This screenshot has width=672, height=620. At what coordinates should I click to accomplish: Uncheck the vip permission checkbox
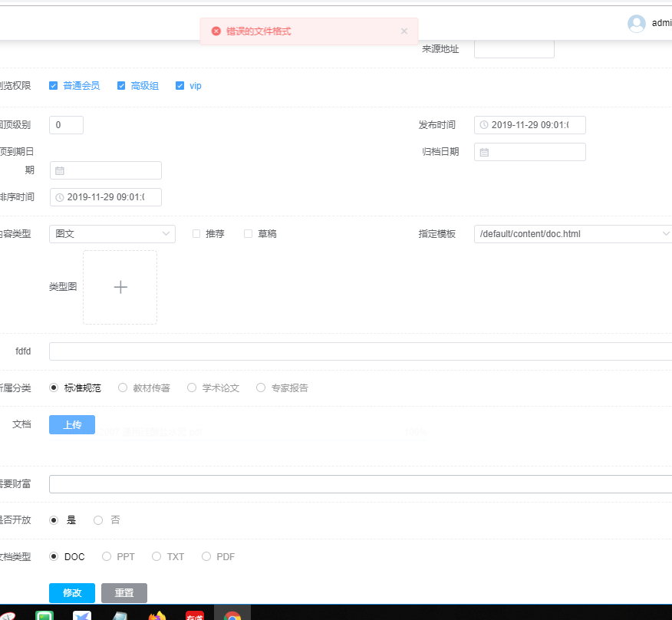180,86
